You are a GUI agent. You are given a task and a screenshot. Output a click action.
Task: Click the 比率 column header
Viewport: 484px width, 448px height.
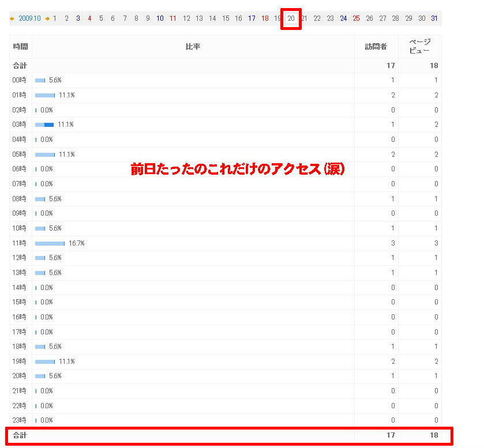click(193, 47)
